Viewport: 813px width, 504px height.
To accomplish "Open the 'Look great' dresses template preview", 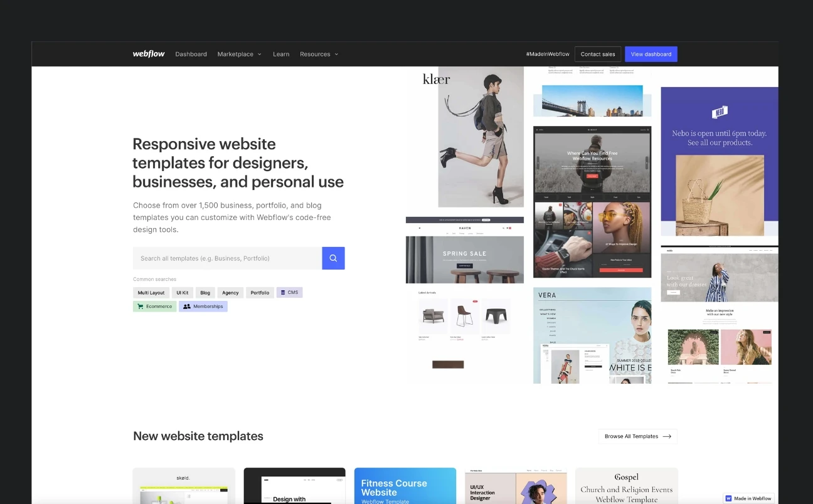I will (x=720, y=315).
